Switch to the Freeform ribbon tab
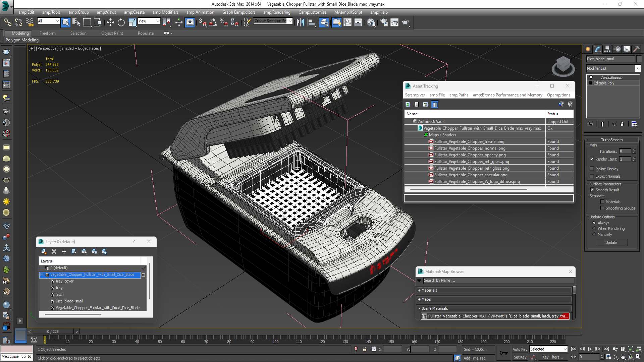Viewport: 644px width, 362px height. pos(48,33)
